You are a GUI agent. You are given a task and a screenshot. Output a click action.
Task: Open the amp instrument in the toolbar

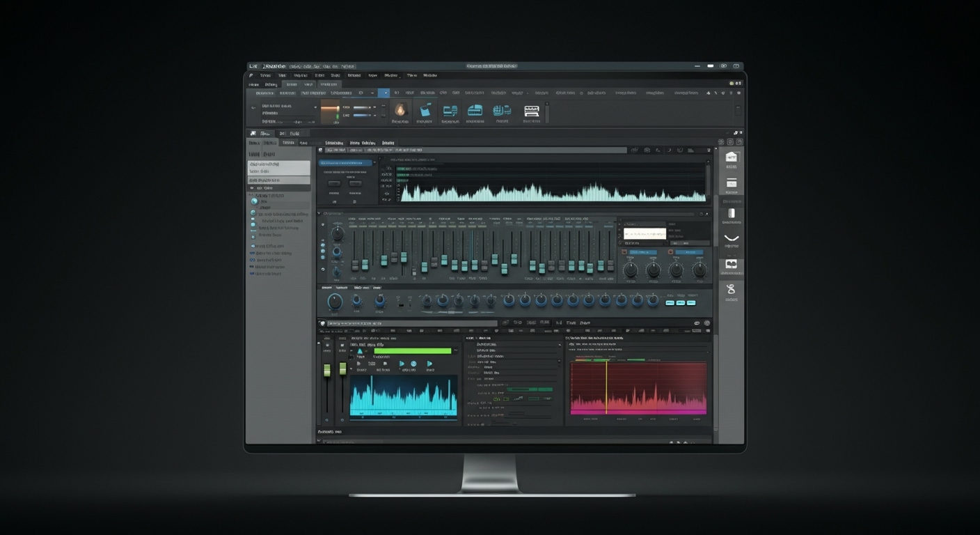[475, 109]
